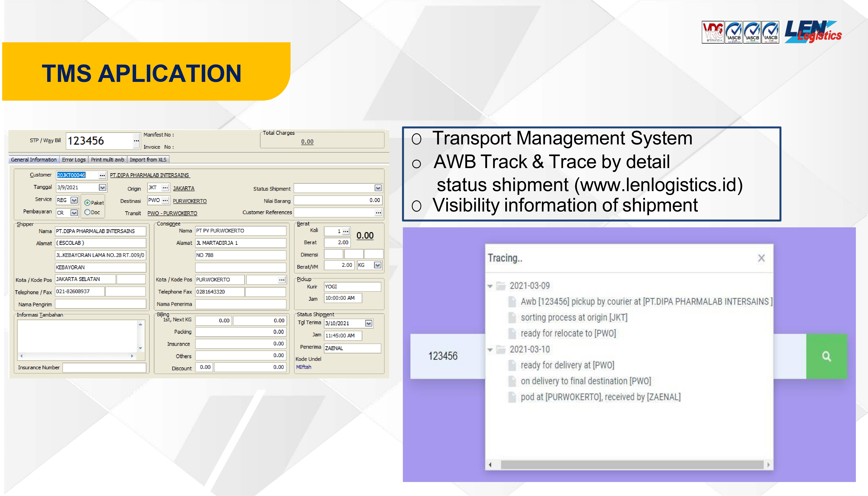The height and width of the screenshot is (496, 868).
Task: Click the Origin JKT ellipsis button
Action: click(165, 188)
